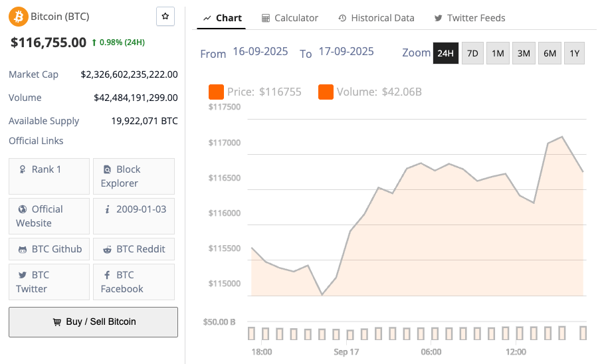Click the supply value 19,922,071 BTC

pyautogui.click(x=144, y=121)
